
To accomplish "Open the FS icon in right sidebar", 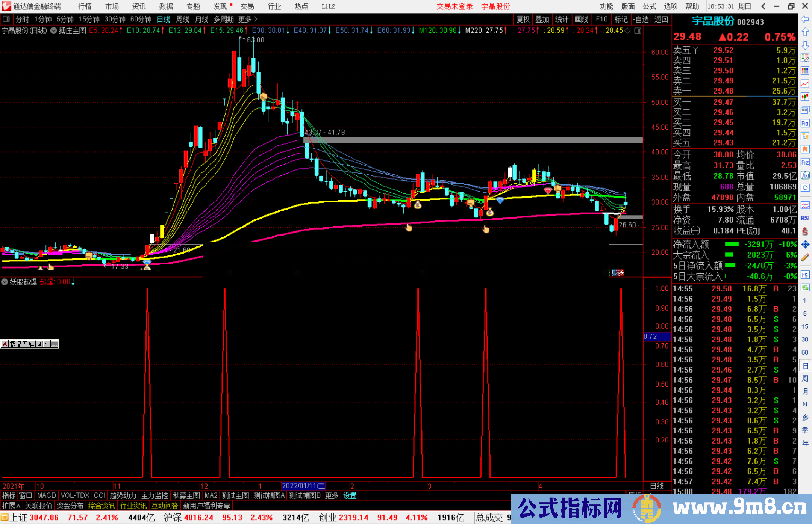I will point(805,275).
